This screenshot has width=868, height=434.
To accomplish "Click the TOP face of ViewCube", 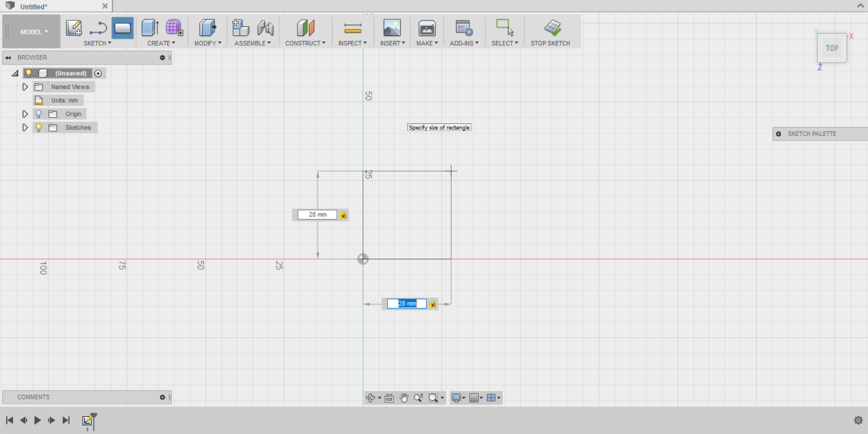I will tap(832, 48).
